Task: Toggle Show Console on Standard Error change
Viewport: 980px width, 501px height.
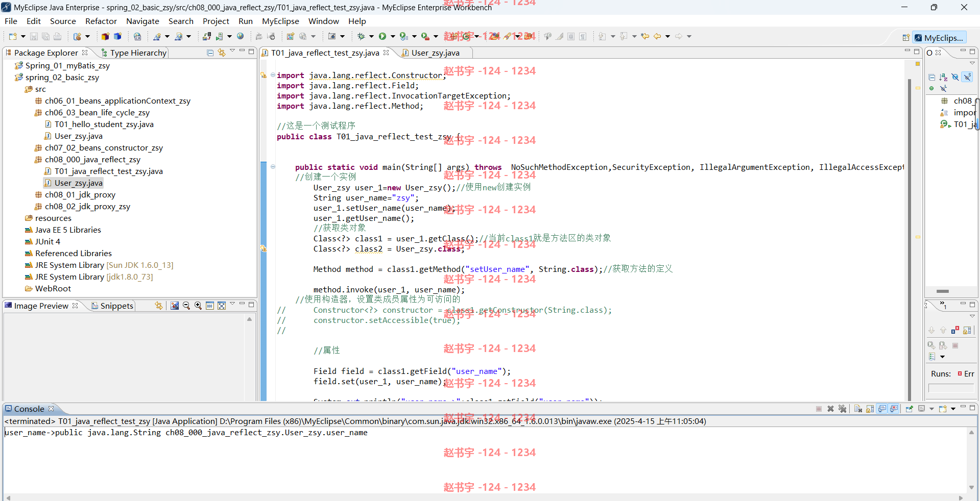Action: [x=894, y=409]
